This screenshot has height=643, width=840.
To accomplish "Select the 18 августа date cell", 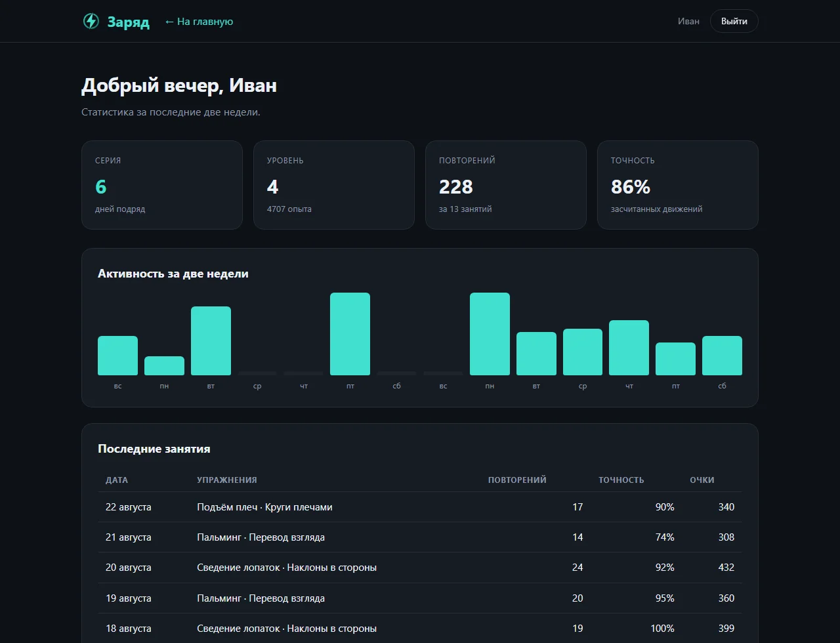I will [x=129, y=629].
